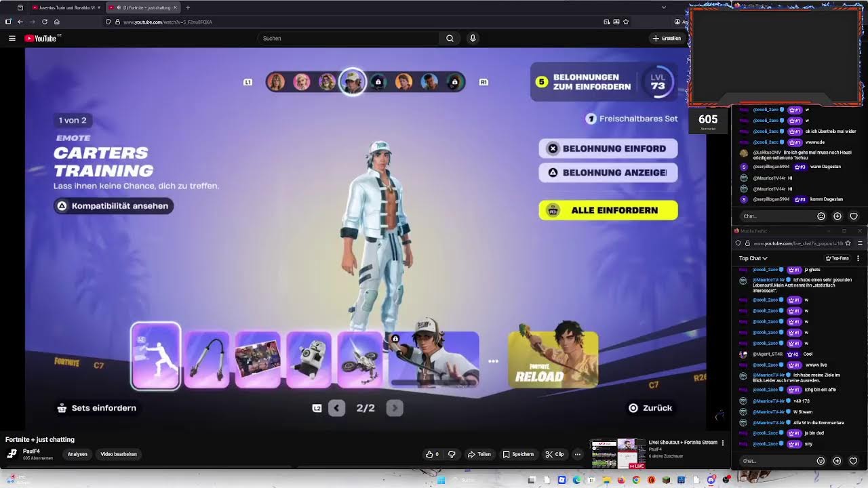
Task: Open the browser home page icon
Action: [x=57, y=22]
